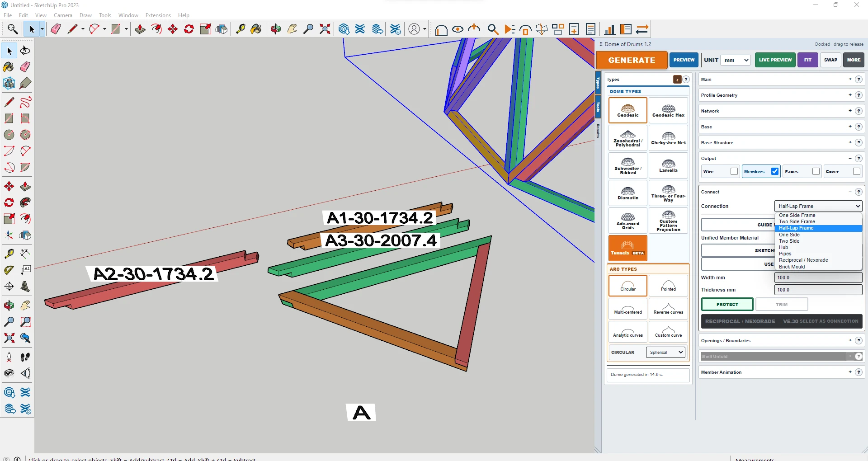
Task: Pick the Custom curve arc type
Action: [668, 331]
